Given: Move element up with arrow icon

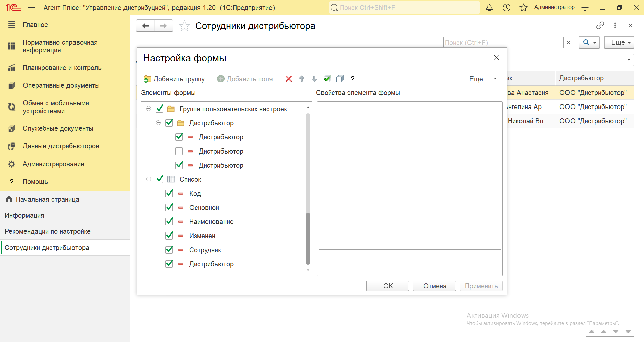Looking at the screenshot, I should (302, 79).
